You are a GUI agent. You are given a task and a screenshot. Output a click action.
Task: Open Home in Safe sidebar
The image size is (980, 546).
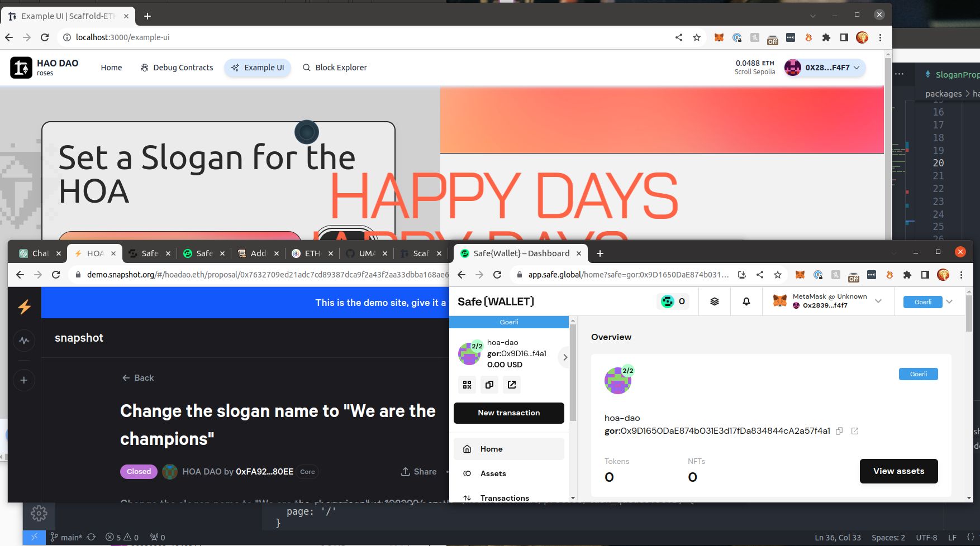(x=508, y=449)
